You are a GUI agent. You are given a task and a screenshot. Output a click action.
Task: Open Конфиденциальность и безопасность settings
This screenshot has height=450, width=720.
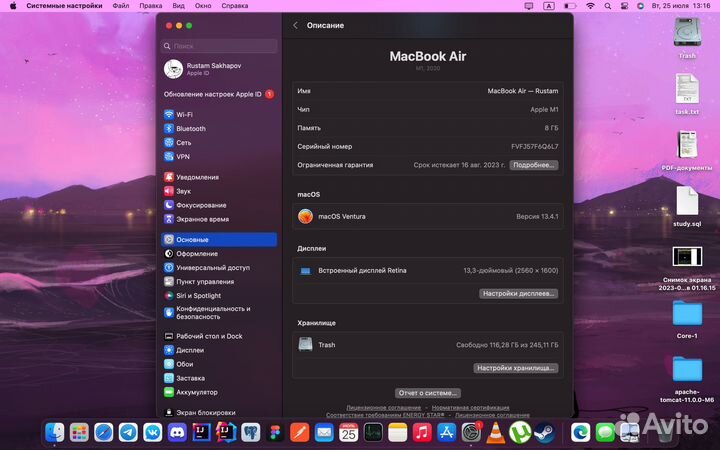pyautogui.click(x=208, y=313)
